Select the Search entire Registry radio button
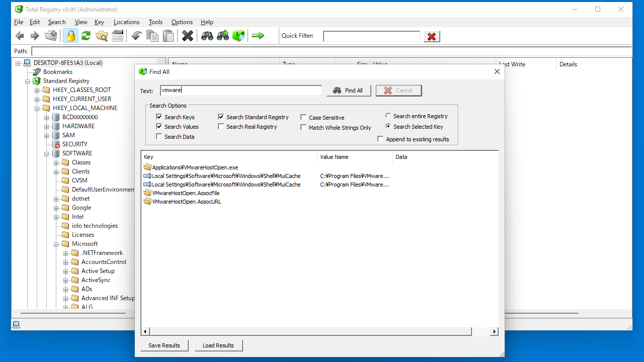 388,116
